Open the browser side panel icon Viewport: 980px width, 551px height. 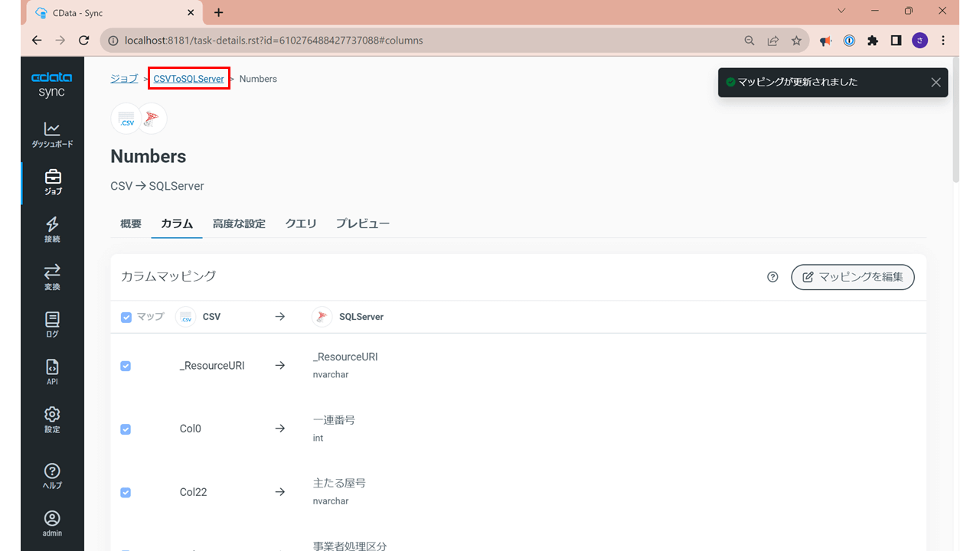tap(896, 41)
